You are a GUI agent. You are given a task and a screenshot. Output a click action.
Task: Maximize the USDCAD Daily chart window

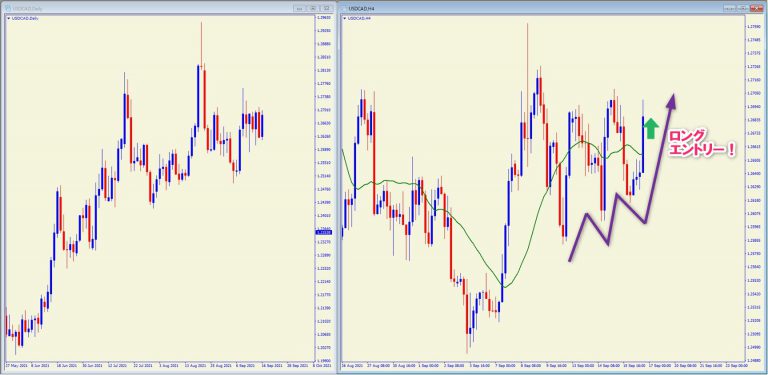tap(312, 8)
